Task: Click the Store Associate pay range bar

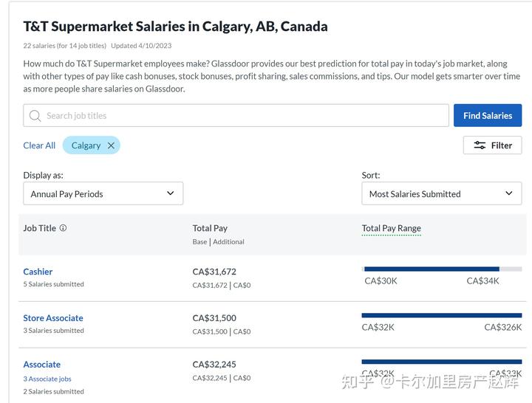Action: [442, 315]
